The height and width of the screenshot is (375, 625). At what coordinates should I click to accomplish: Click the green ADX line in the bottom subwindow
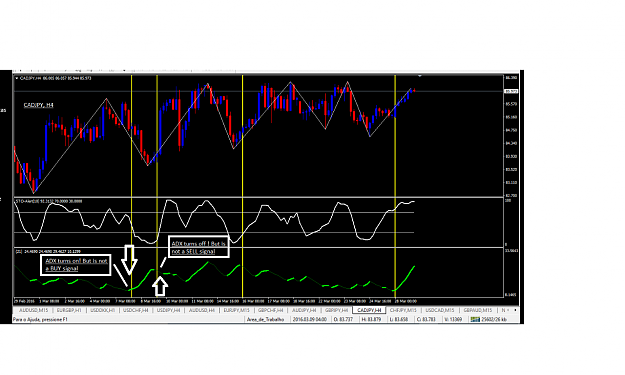click(199, 269)
